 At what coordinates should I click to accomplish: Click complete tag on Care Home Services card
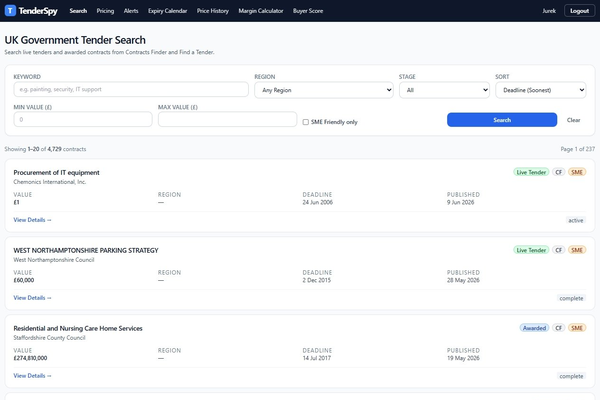coord(571,376)
